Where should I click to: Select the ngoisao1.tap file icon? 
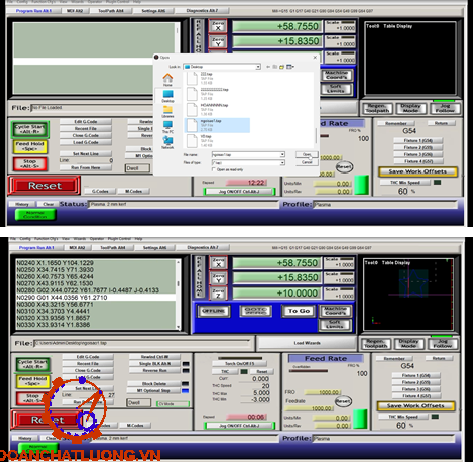click(x=192, y=125)
